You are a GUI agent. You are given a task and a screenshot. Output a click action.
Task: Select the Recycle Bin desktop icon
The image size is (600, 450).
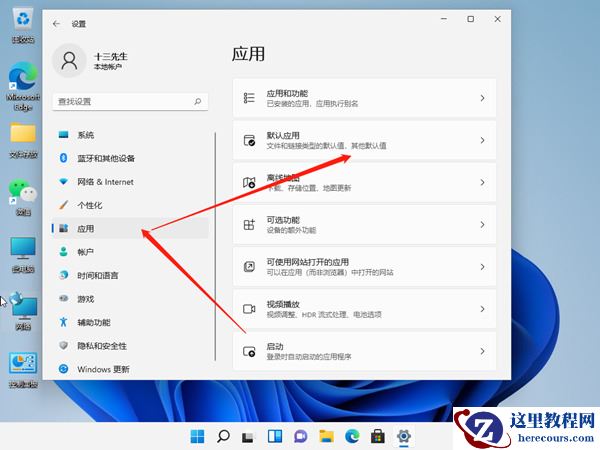click(23, 26)
